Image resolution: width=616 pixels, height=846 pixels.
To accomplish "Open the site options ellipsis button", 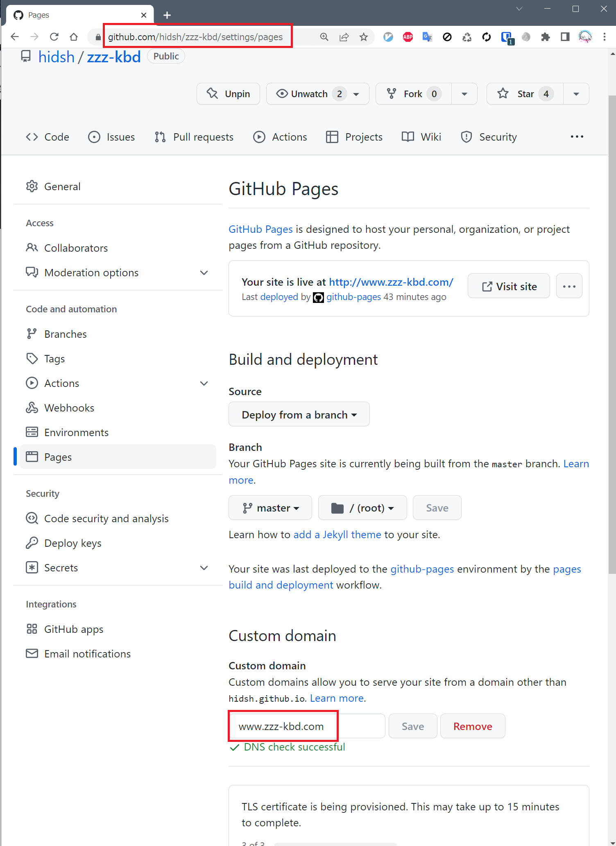I will click(569, 286).
